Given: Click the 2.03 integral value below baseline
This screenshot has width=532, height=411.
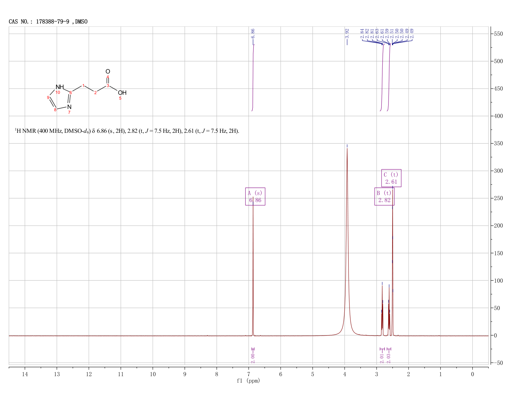Looking at the screenshot, I should point(389,358).
